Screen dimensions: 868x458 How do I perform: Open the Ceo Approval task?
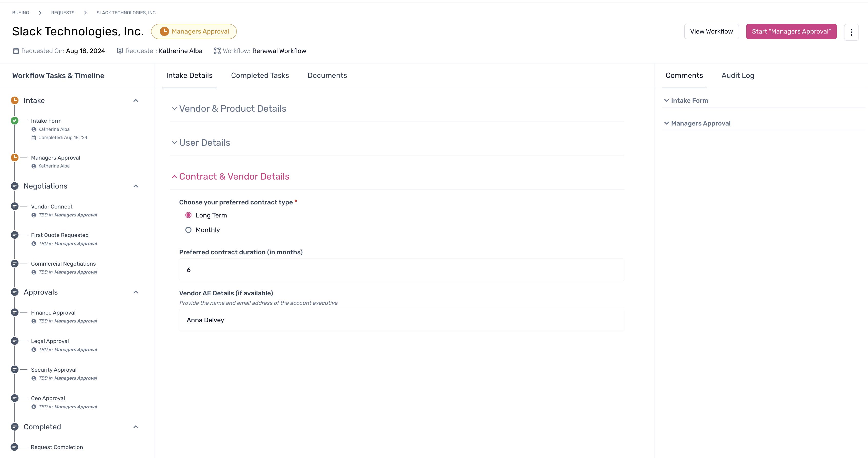click(x=48, y=398)
